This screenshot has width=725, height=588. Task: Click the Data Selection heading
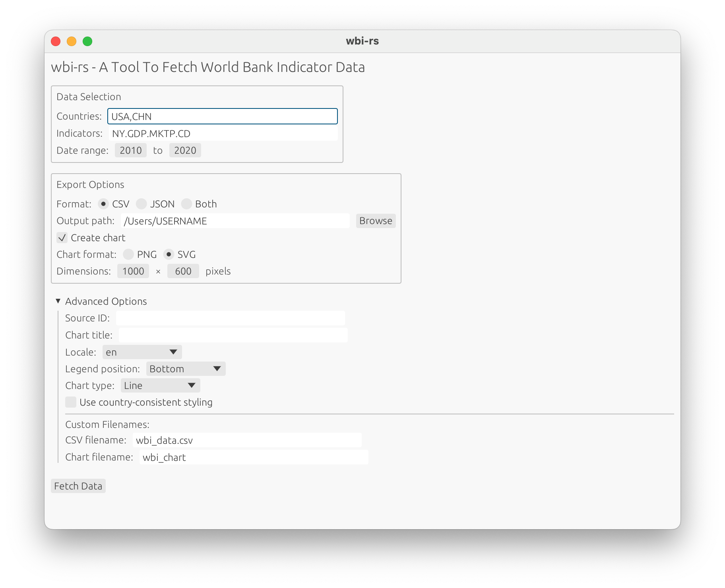pos(89,97)
